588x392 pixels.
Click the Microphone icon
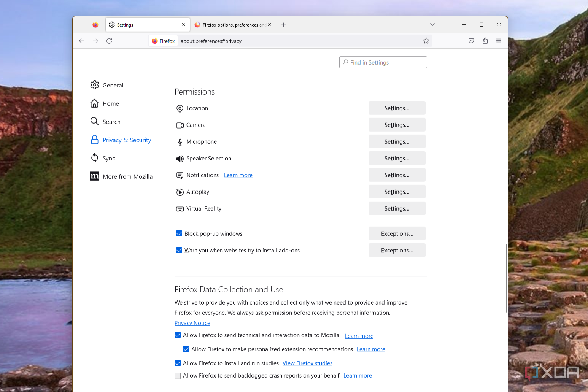(180, 142)
